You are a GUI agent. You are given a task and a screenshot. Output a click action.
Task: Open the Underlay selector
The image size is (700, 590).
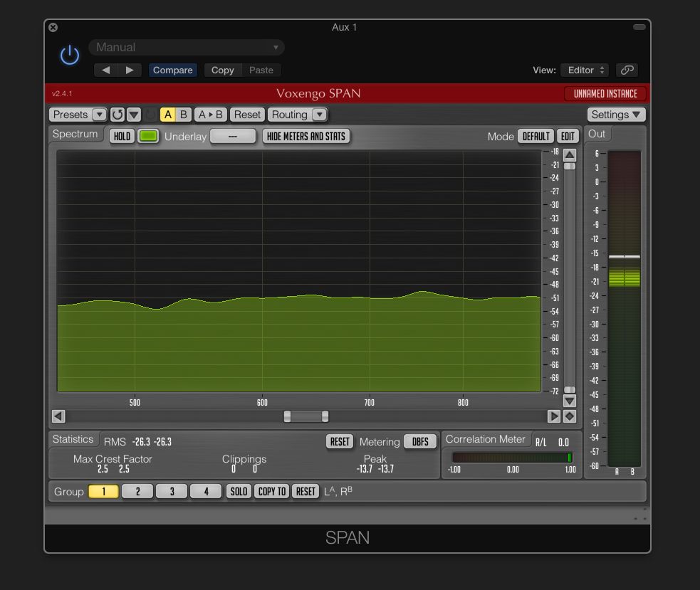tap(233, 136)
